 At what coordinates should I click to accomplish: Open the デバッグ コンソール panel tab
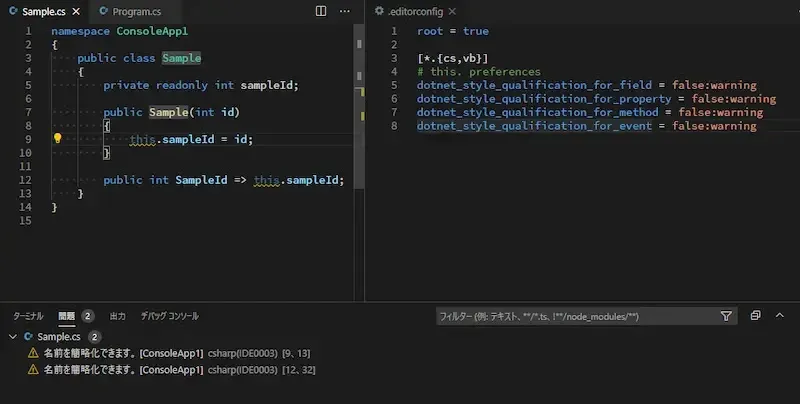[169, 316]
